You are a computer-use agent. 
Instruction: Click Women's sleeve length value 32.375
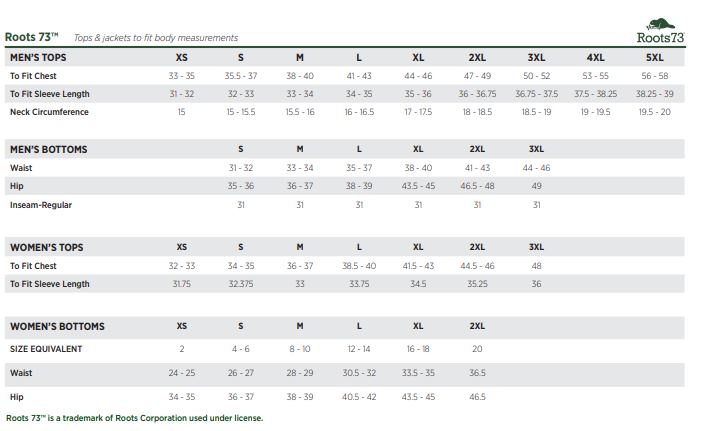point(241,284)
